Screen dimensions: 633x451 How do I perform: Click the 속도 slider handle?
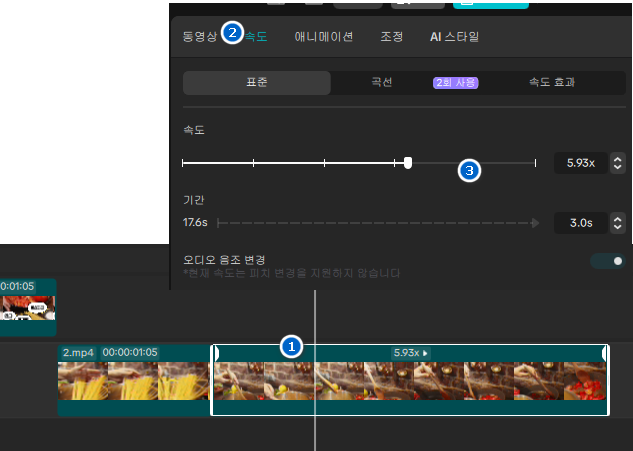pyautogui.click(x=408, y=162)
